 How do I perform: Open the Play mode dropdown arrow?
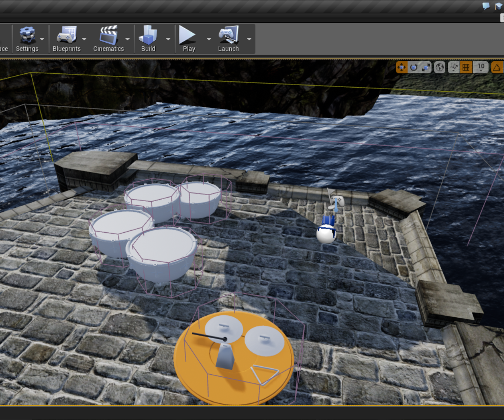[x=209, y=39]
